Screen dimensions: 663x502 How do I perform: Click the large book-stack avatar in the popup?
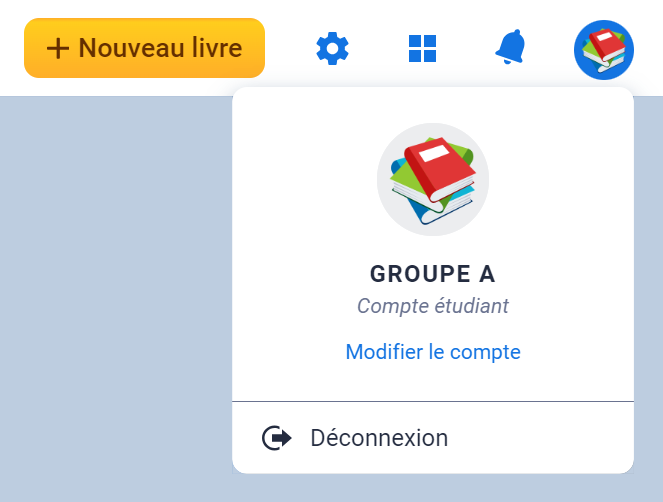click(x=433, y=180)
